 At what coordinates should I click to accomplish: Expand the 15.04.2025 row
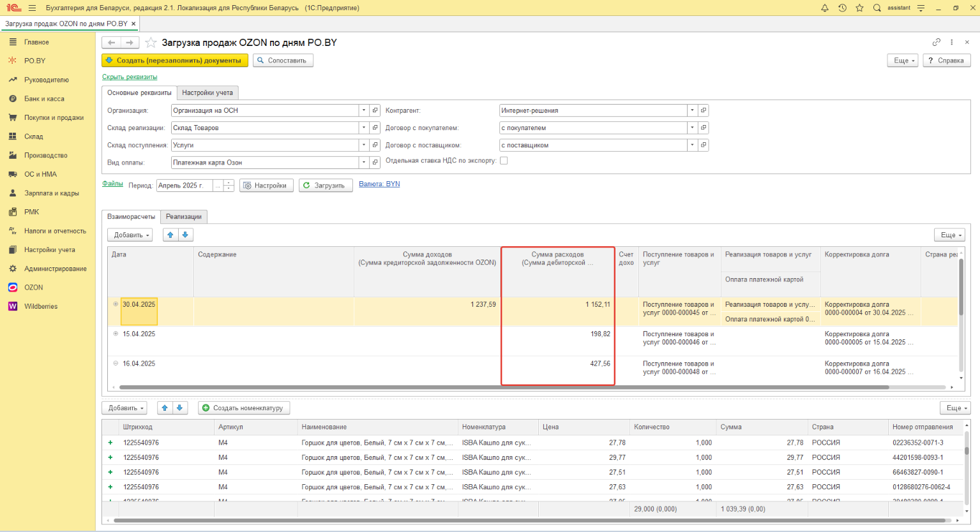point(116,334)
